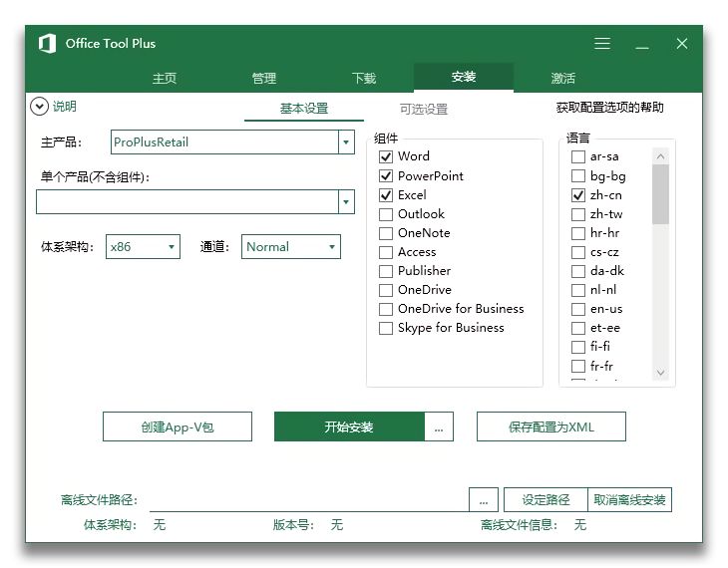
Task: Check the nl-nl language
Action: pyautogui.click(x=578, y=290)
